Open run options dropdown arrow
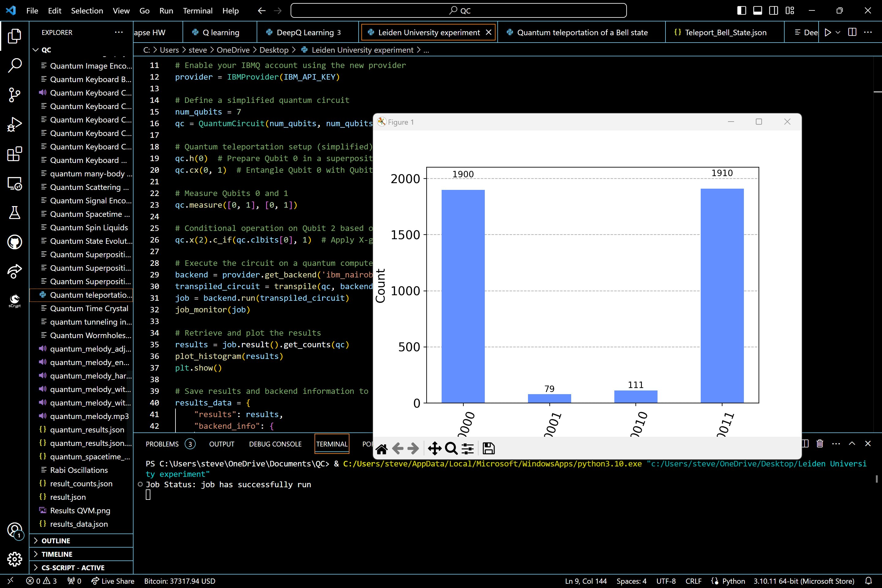 pos(838,33)
